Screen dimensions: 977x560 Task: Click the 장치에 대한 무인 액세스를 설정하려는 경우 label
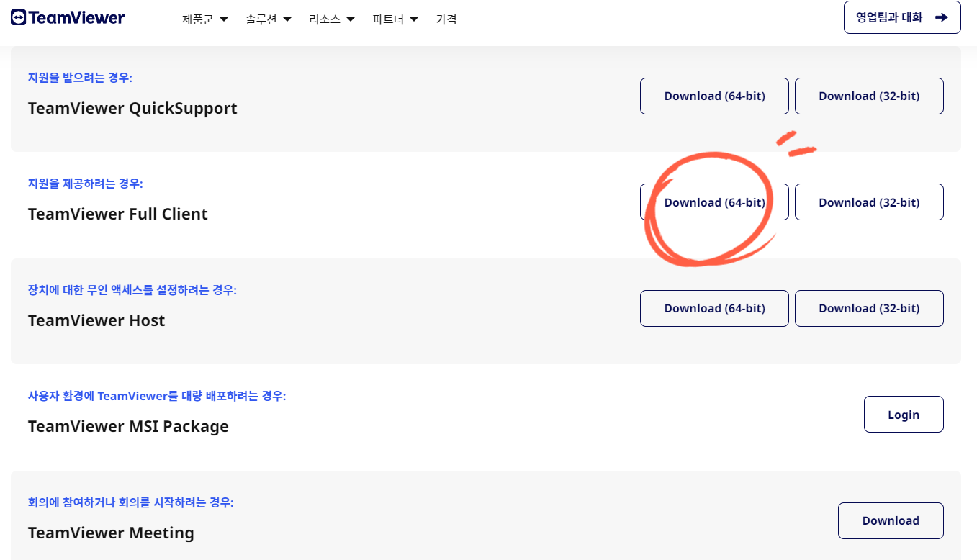132,290
